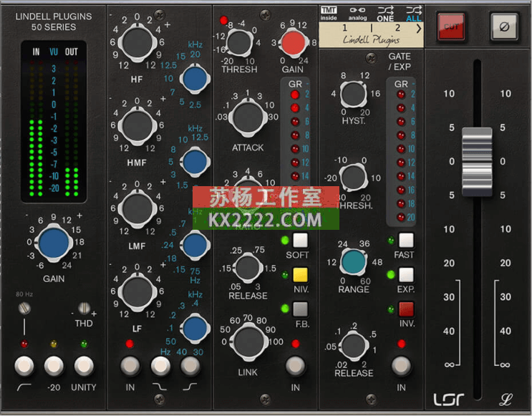
Task: Toggle the red INV. button
Action: (406, 309)
